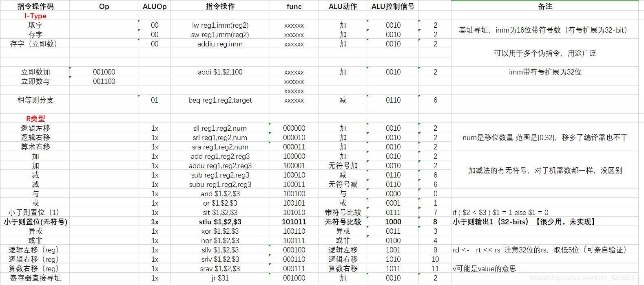Click the note starting with 基址寻址
Image resolution: width=644 pixels, height=285 pixels.
[x=545, y=30]
